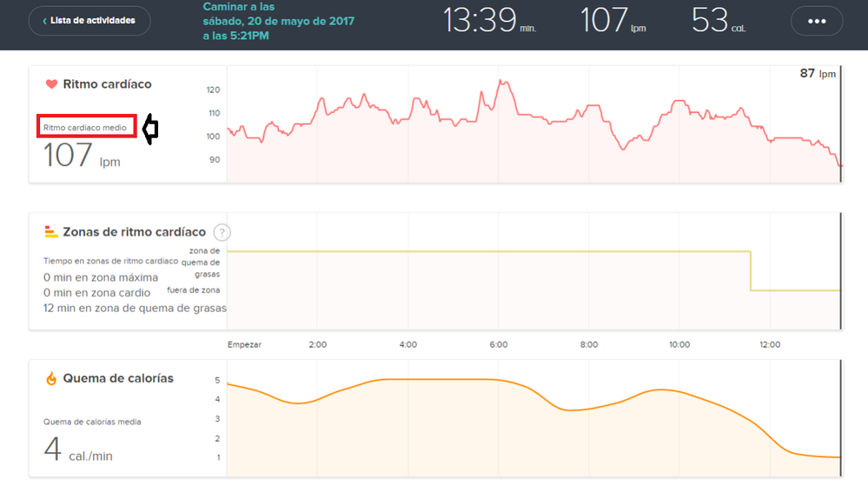Screen dimensions: 868x499
Task: Click the Quema de calorías heading
Action: click(118, 378)
